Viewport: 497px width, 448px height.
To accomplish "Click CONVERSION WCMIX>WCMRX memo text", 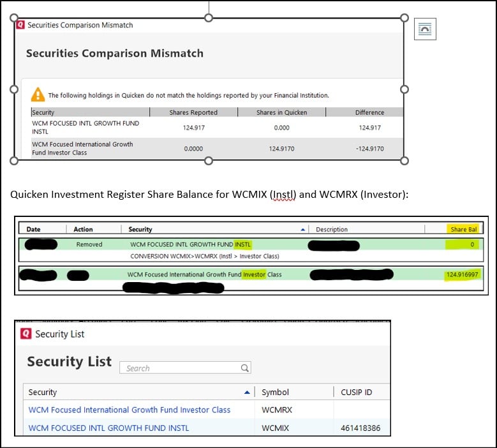I will (205, 256).
